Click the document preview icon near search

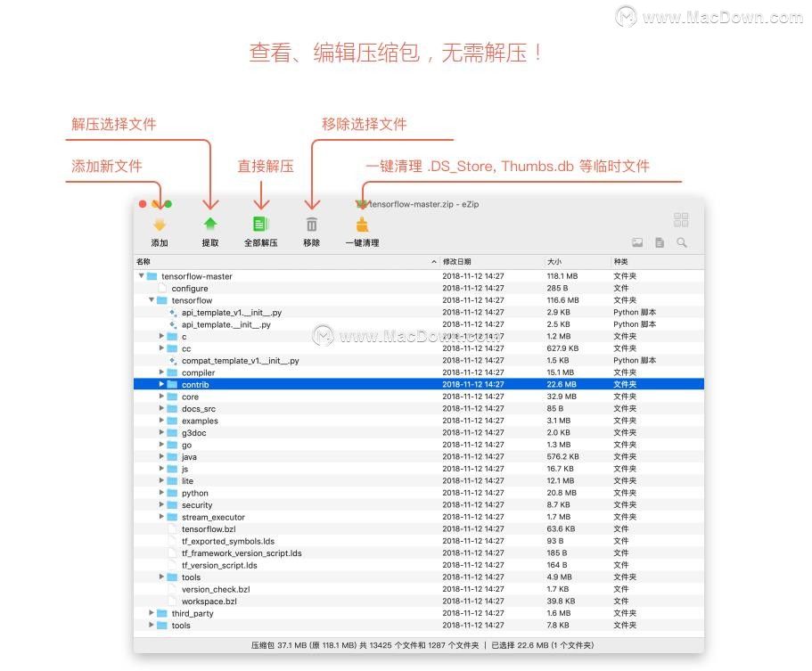660,242
